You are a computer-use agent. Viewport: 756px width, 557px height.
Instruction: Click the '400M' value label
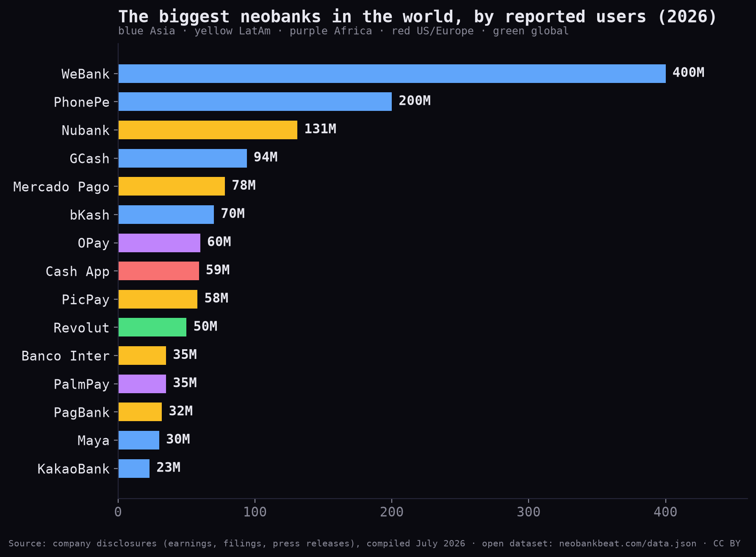click(x=688, y=72)
